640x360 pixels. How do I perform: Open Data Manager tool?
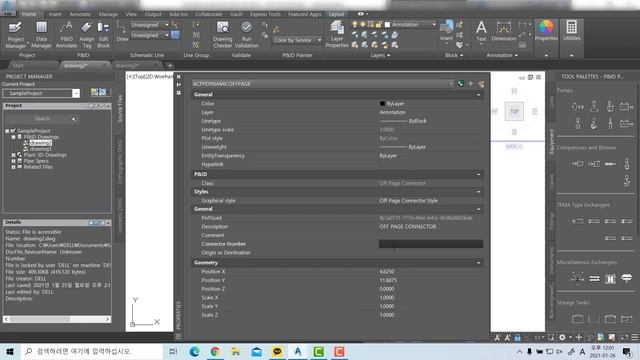[x=41, y=35]
